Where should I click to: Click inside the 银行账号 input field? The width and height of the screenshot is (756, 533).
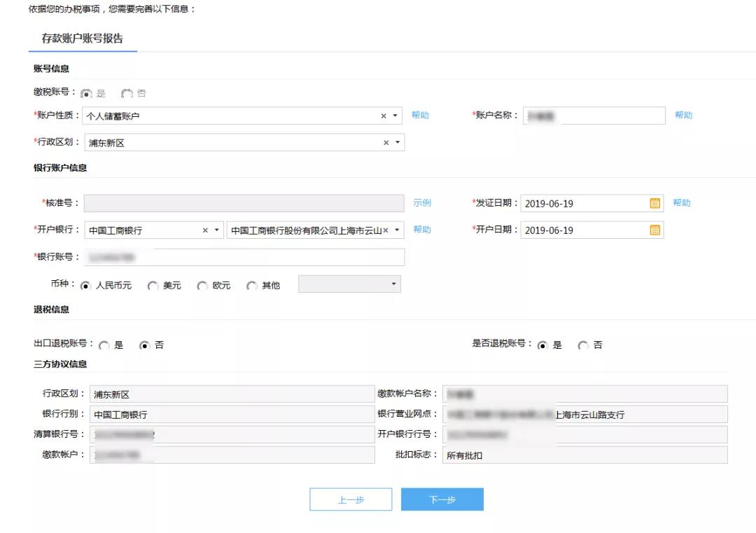(x=245, y=256)
